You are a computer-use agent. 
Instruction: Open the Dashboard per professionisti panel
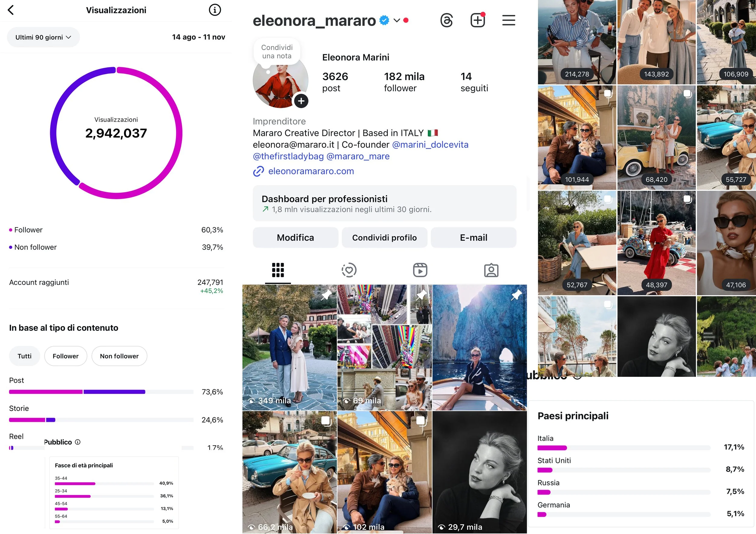click(x=384, y=203)
